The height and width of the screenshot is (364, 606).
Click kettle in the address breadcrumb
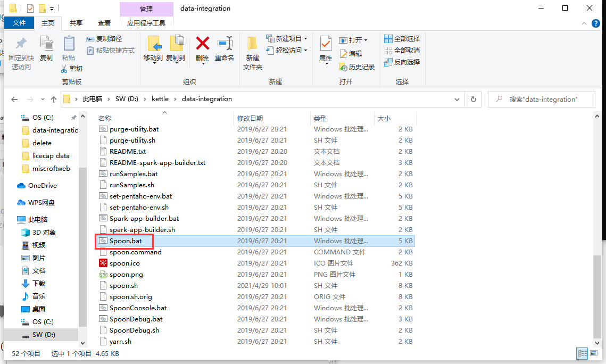pyautogui.click(x=160, y=99)
